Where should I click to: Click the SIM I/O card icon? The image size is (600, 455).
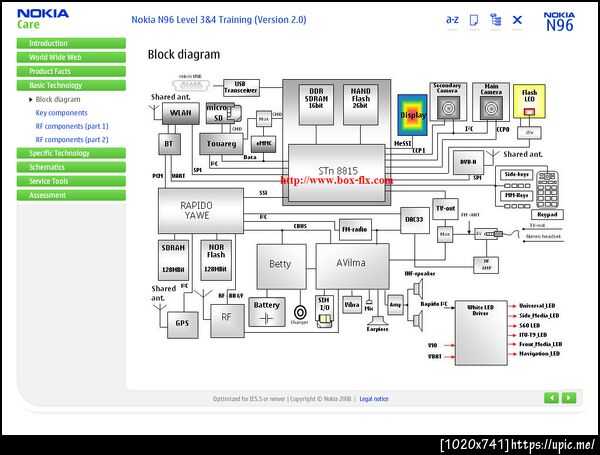click(324, 312)
